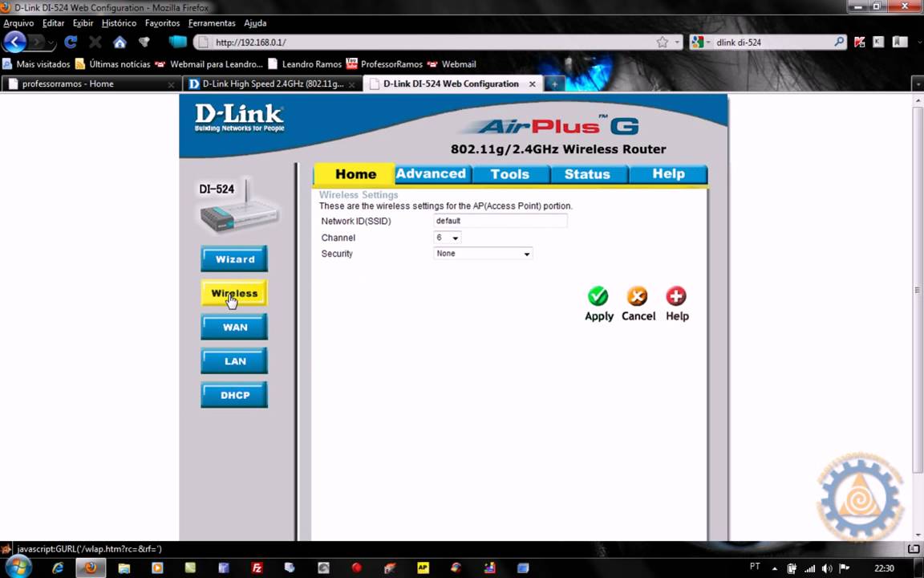Open the Leandro Ramos bookmark
The width and height of the screenshot is (924, 578).
(305, 64)
